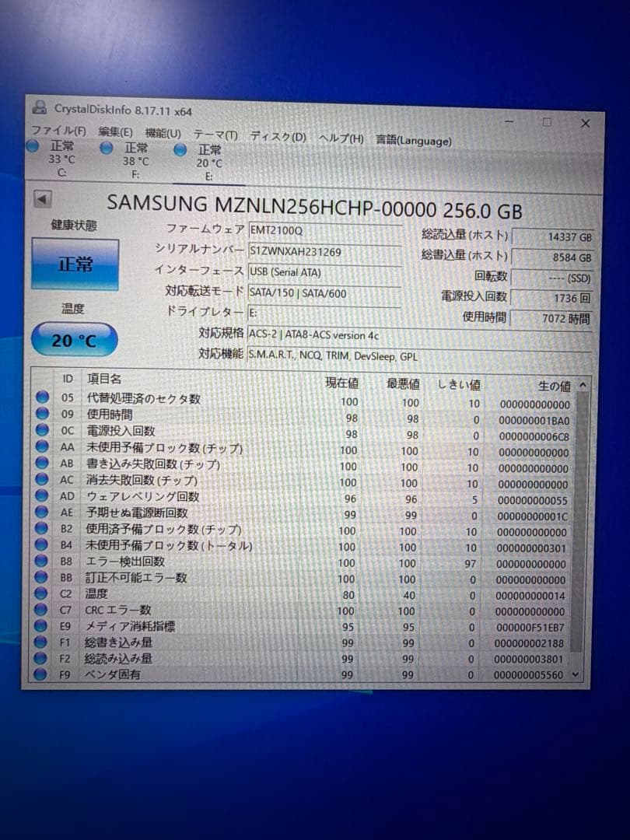This screenshot has width=630, height=840.
Task: Click the rotation rate value ---- (SSD)
Action: point(552,278)
